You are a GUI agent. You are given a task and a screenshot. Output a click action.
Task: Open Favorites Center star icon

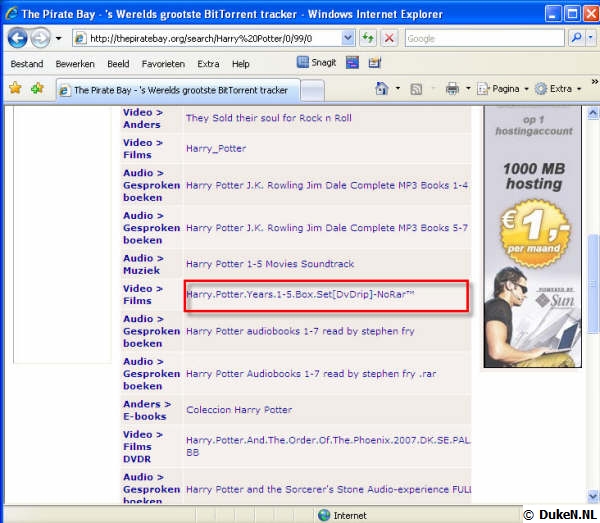tap(15, 88)
